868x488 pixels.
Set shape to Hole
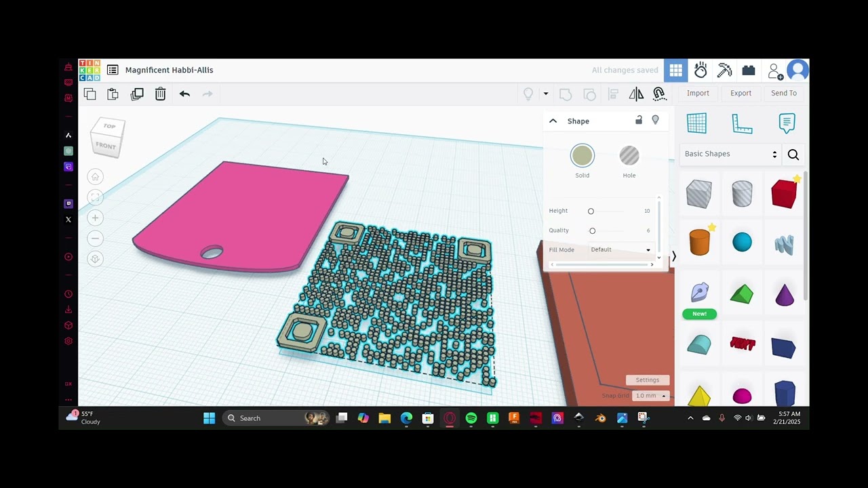[x=629, y=161]
